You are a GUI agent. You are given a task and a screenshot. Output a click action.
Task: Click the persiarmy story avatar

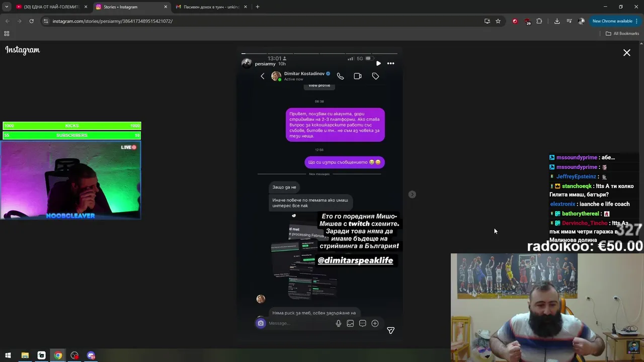coord(247,63)
